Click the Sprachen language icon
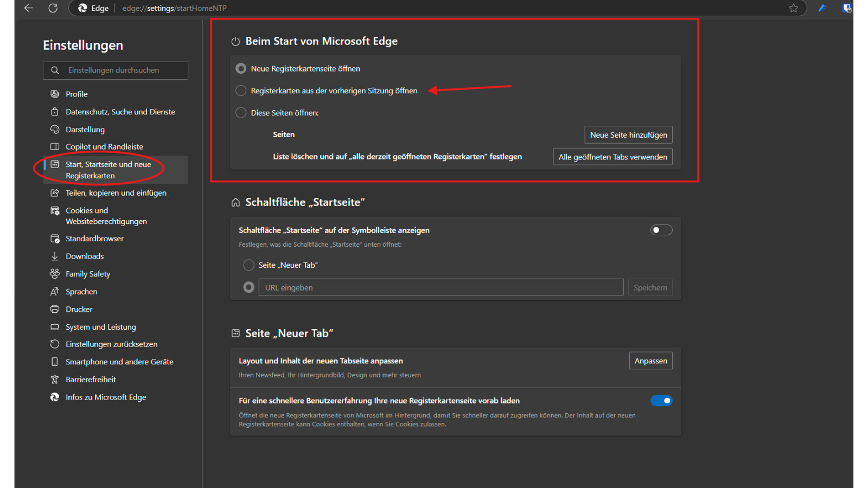Viewport: 868px width, 488px height. pos(55,292)
